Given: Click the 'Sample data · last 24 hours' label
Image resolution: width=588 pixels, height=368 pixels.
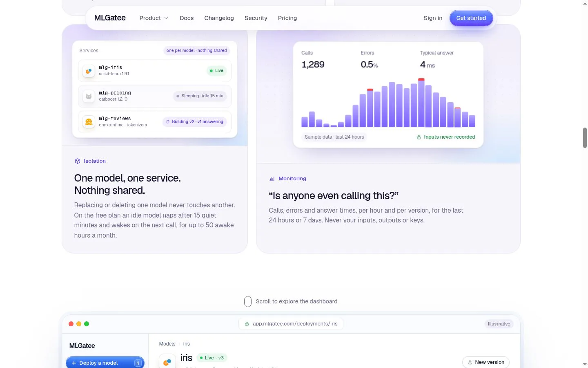Looking at the screenshot, I should coord(334,137).
